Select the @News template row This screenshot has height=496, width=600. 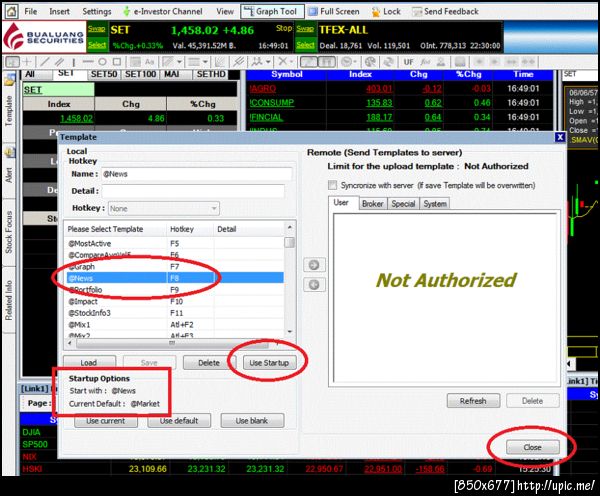pos(174,278)
